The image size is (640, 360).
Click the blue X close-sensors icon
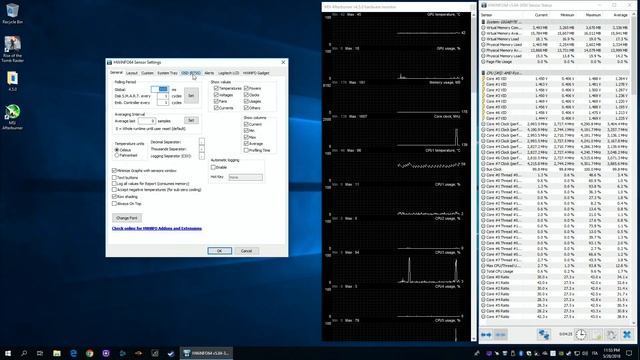[627, 335]
